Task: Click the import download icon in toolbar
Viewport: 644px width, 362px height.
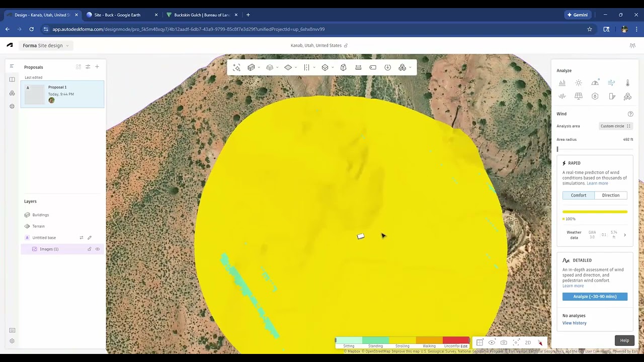Action: point(387,67)
